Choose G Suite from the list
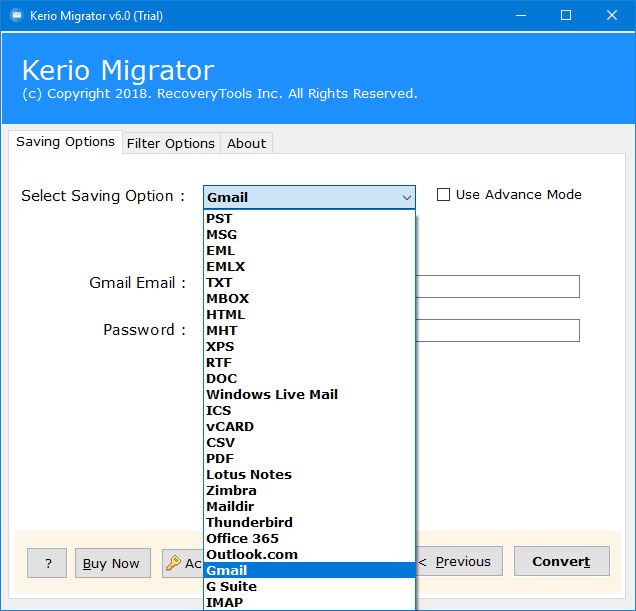 click(x=309, y=587)
